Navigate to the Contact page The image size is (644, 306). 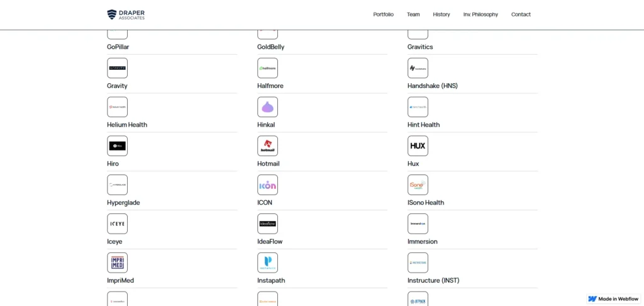[521, 14]
